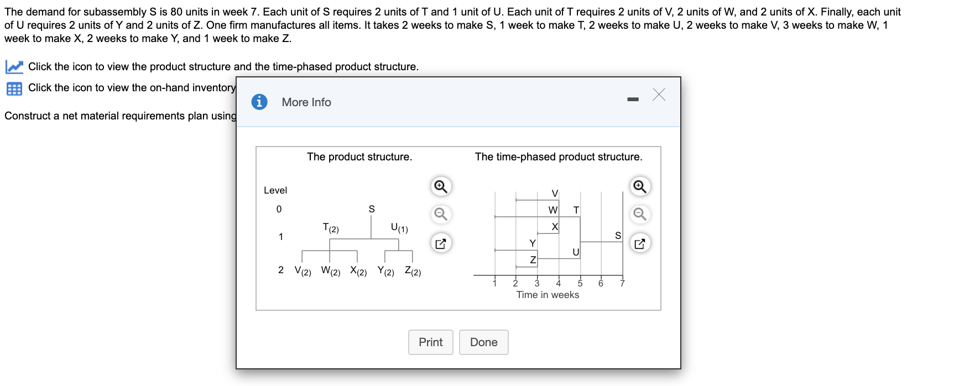Click the Level 2 row label
This screenshot has height=386, width=980.
click(x=280, y=270)
